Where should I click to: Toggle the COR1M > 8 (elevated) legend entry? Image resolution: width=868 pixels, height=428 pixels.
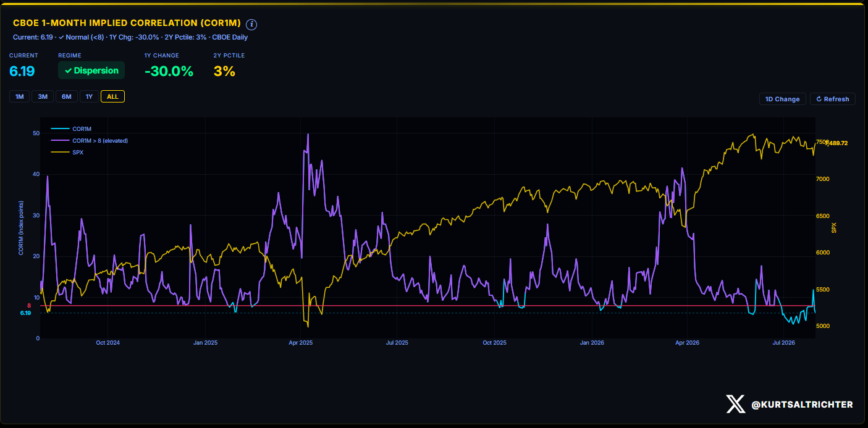tap(100, 141)
